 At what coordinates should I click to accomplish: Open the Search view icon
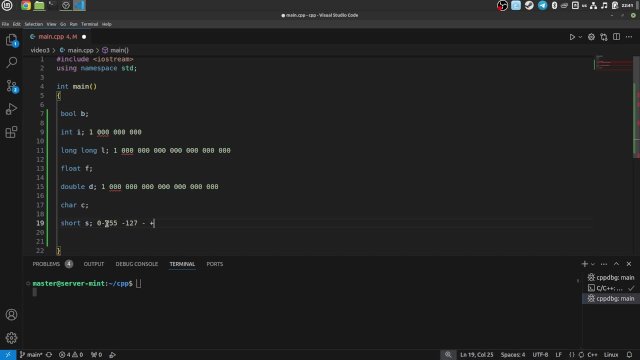point(11,62)
